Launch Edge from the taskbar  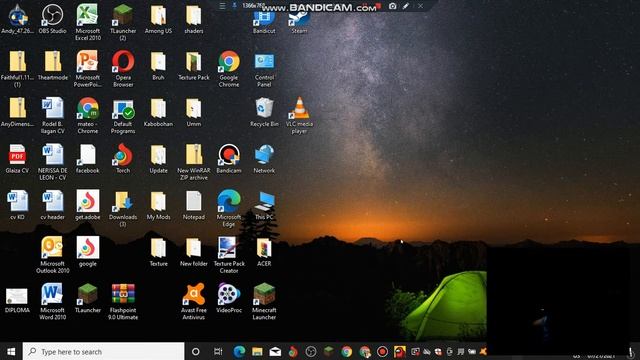point(239,351)
